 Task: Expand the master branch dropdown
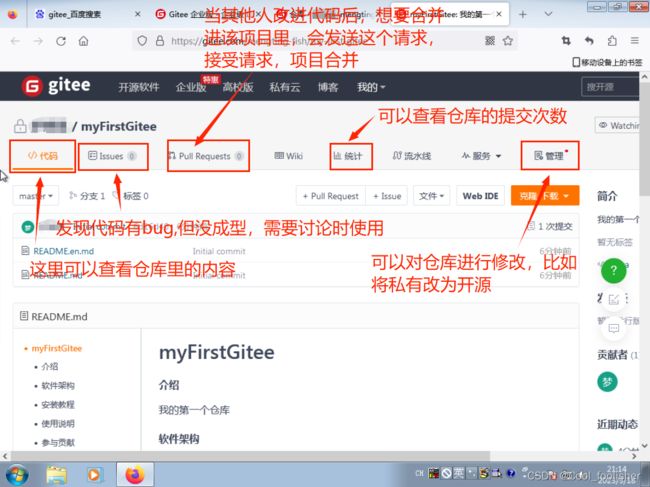(x=36, y=196)
